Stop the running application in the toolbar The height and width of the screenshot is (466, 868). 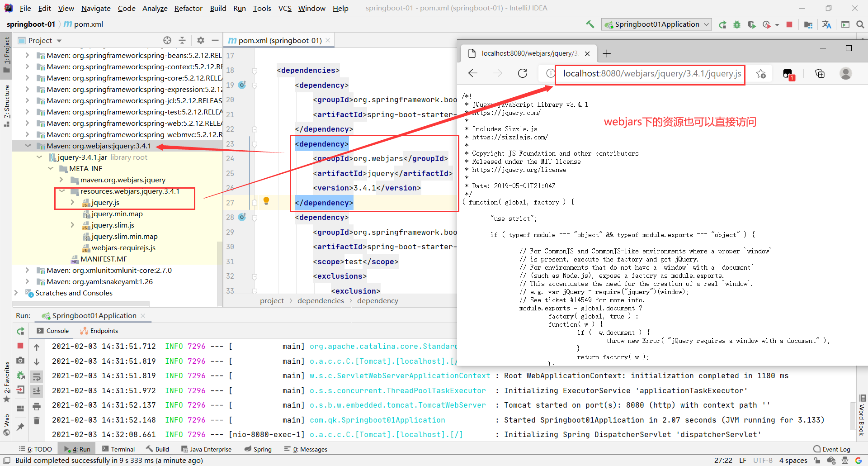[x=789, y=24]
